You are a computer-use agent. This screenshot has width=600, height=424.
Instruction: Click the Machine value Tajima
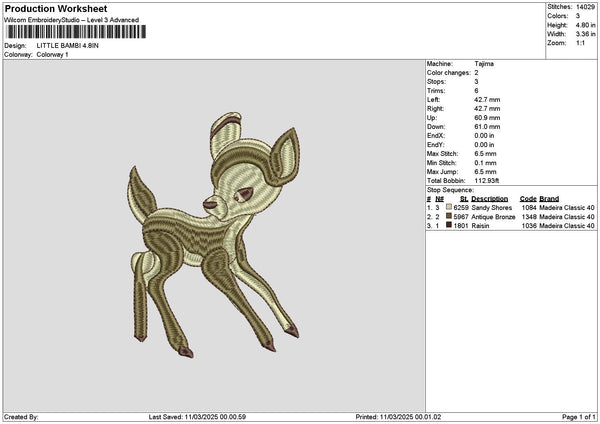click(483, 63)
